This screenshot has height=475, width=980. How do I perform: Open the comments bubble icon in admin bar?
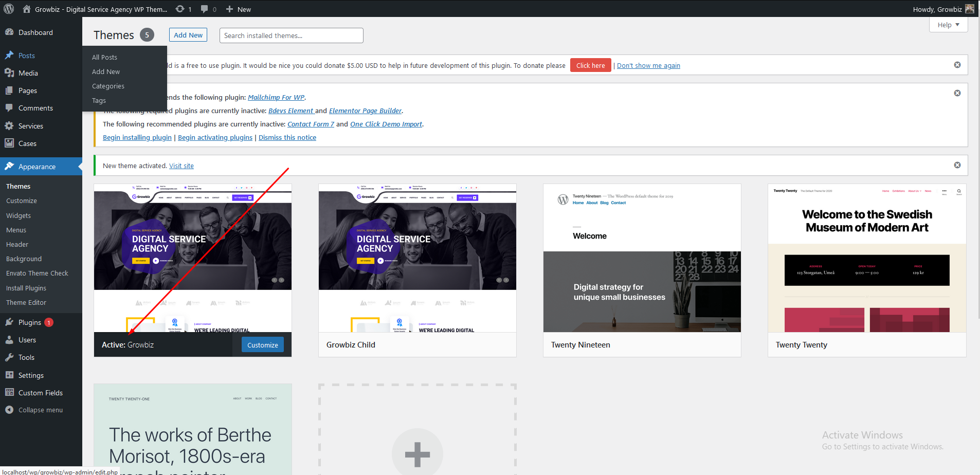pyautogui.click(x=205, y=9)
